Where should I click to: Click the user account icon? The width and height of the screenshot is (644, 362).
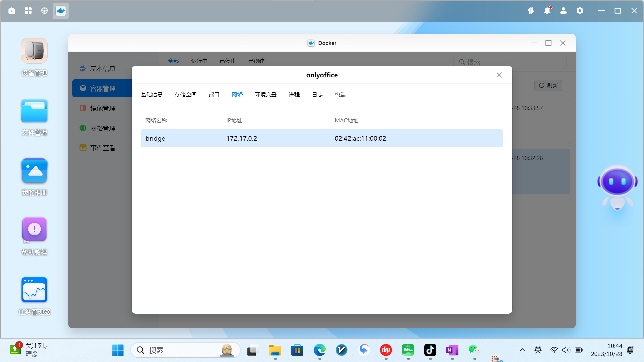pyautogui.click(x=563, y=11)
